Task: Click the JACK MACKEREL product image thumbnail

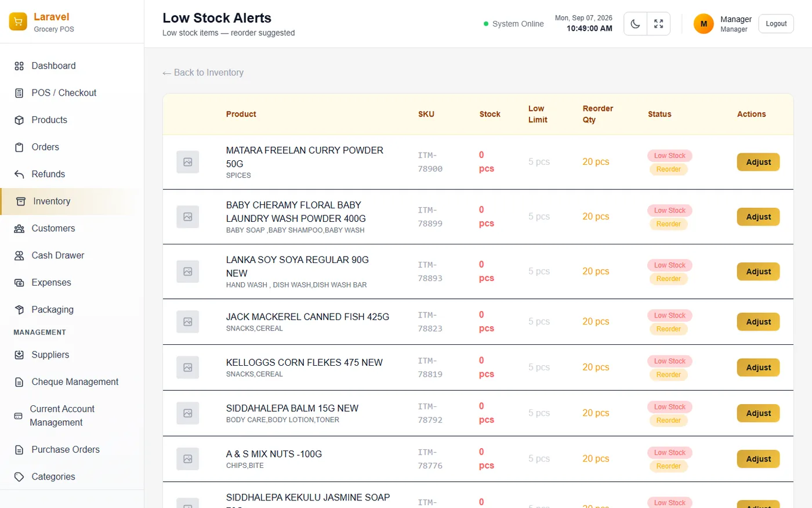Action: click(x=188, y=322)
